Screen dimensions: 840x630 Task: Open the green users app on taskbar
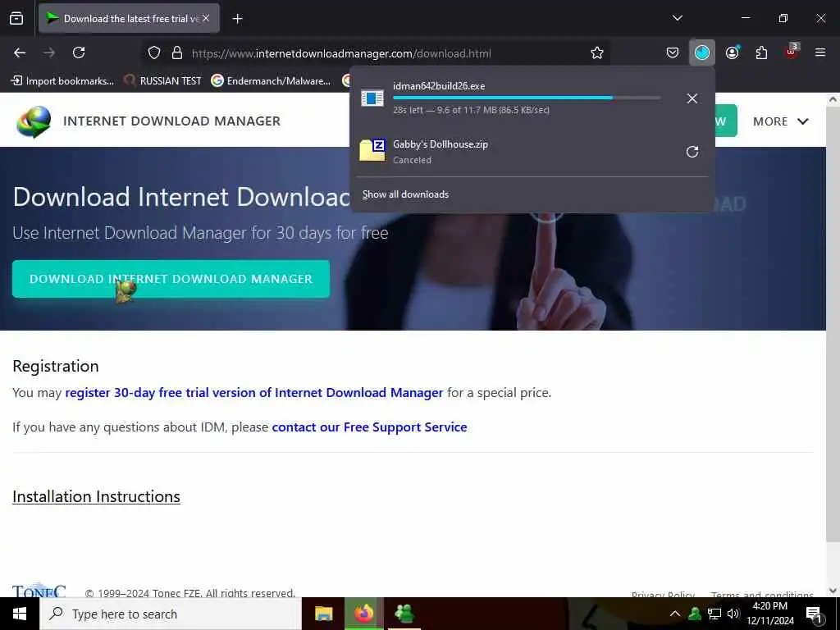(404, 614)
